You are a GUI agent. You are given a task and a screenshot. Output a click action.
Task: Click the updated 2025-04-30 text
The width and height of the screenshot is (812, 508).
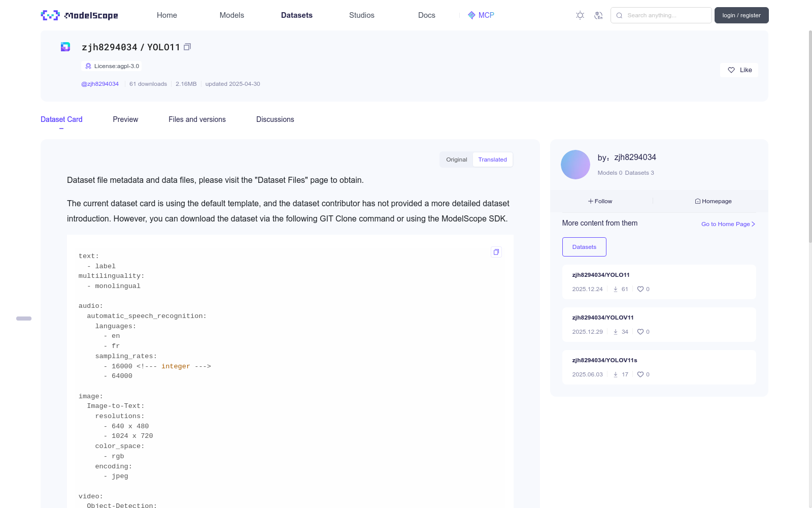[233, 84]
